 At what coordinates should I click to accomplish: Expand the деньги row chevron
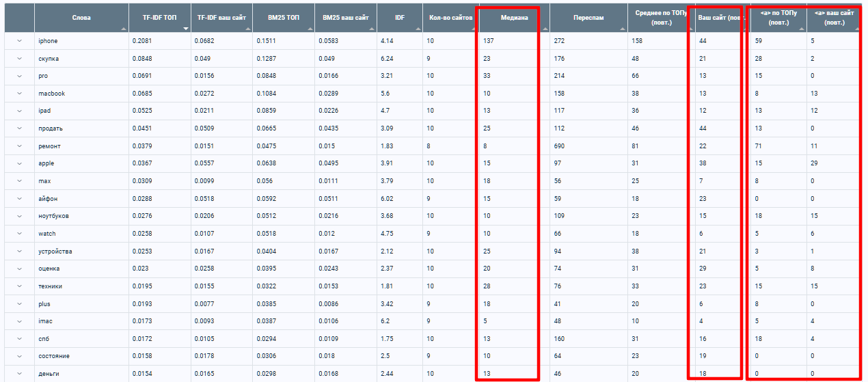tap(19, 374)
